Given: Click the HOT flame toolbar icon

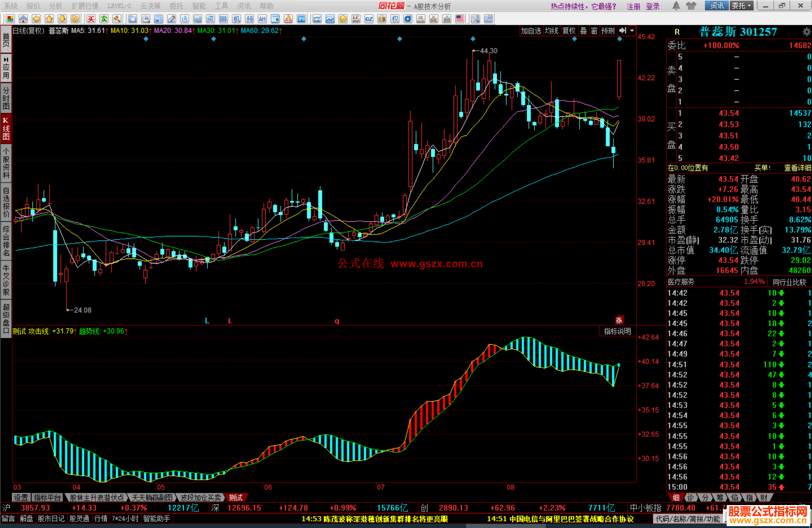Looking at the screenshot, I should point(288,19).
